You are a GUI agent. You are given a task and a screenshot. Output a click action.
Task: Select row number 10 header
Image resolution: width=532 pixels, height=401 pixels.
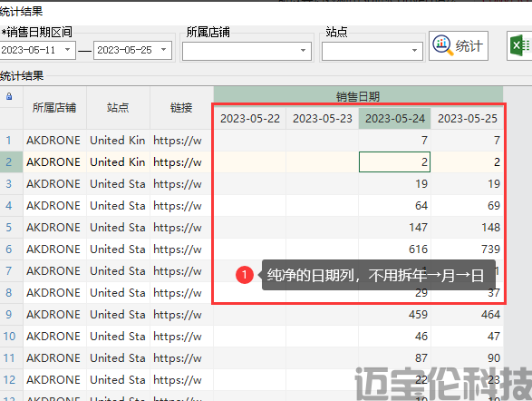click(9, 337)
